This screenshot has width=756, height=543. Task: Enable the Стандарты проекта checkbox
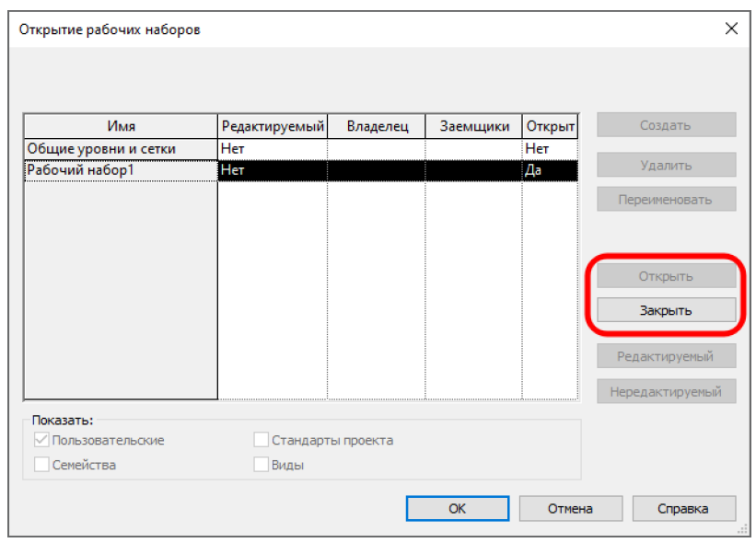tap(262, 440)
